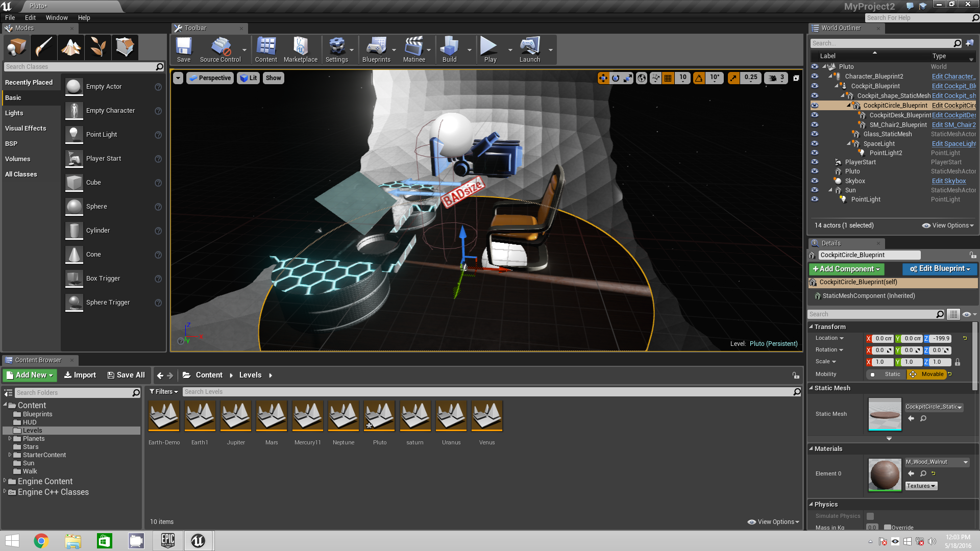This screenshot has width=980, height=551.
Task: Click the M_Wood_Walnut material preview swatch
Action: [x=885, y=474]
